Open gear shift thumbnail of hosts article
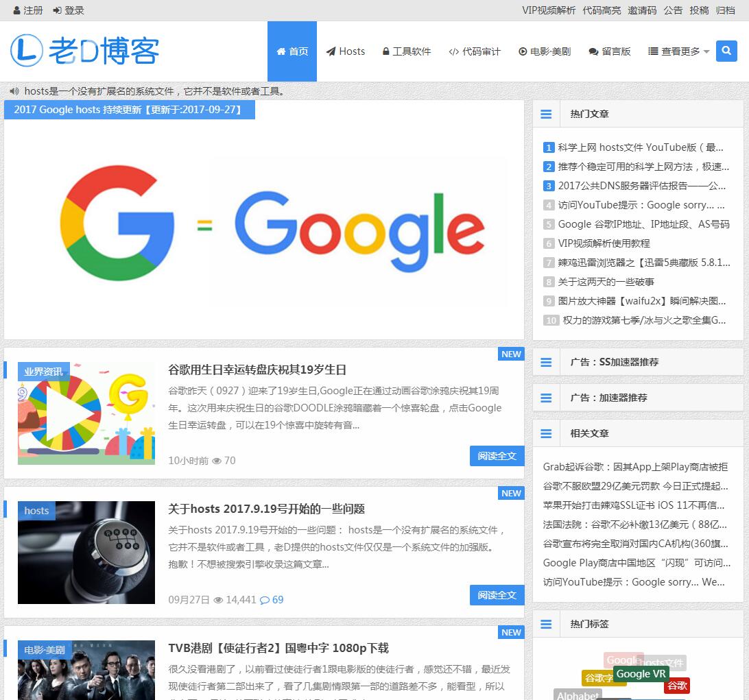Screen dimensions: 749x700 click(x=86, y=553)
